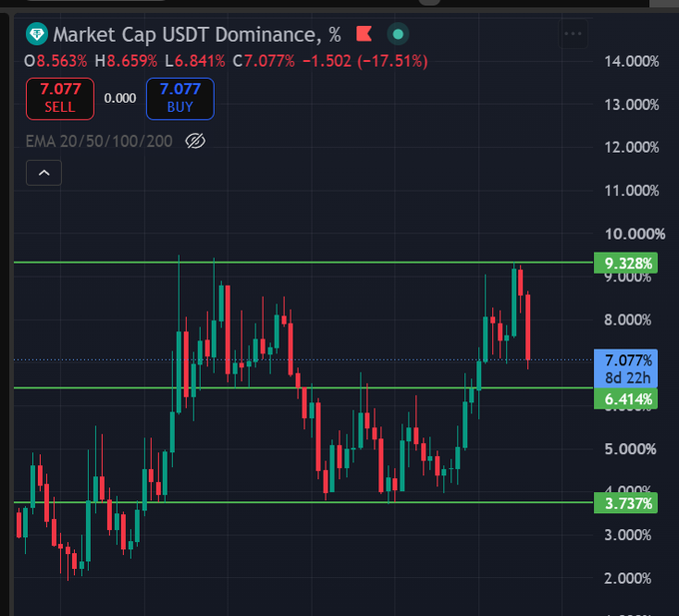The image size is (679, 616).
Task: Click the high value H8.659%
Action: click(126, 61)
